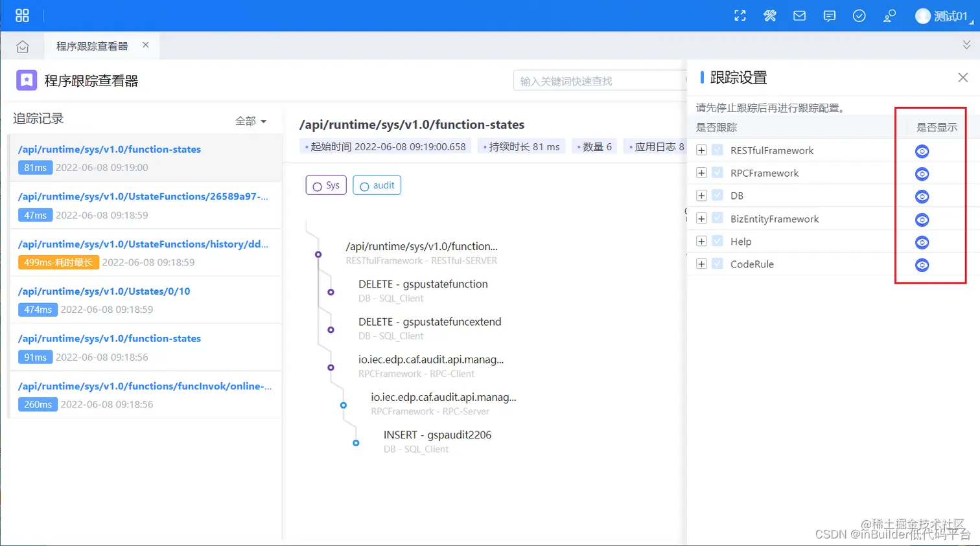Click the 是否跟踪 column header
This screenshot has height=546, width=980.
[716, 127]
